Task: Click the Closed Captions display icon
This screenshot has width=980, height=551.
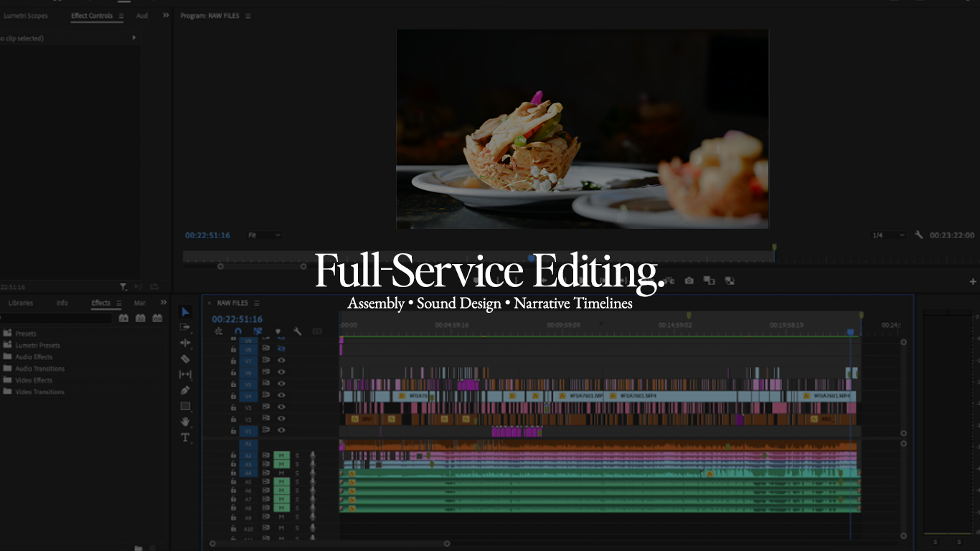Action: click(317, 331)
